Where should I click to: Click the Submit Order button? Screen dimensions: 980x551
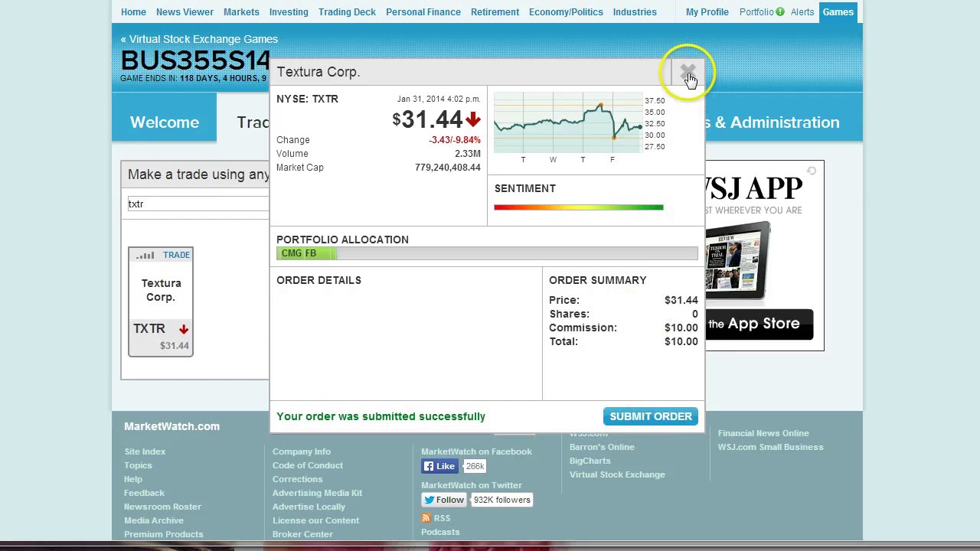pyautogui.click(x=651, y=416)
